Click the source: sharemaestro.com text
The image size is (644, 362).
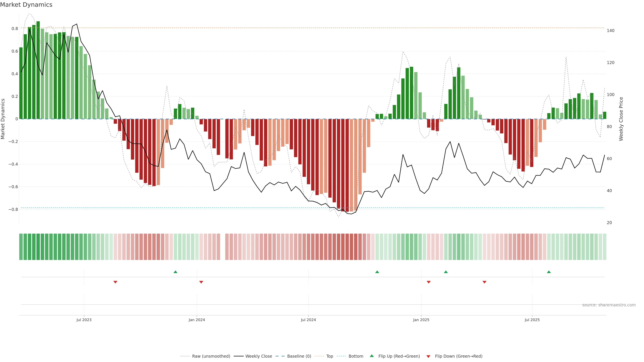click(609, 305)
